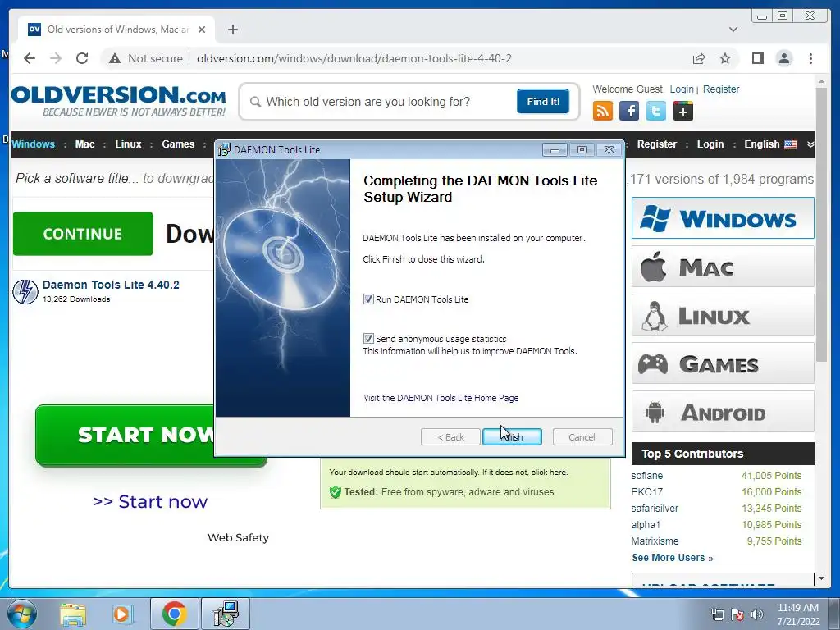Reload the page in Chrome
Image resolution: width=840 pixels, height=630 pixels.
point(82,58)
